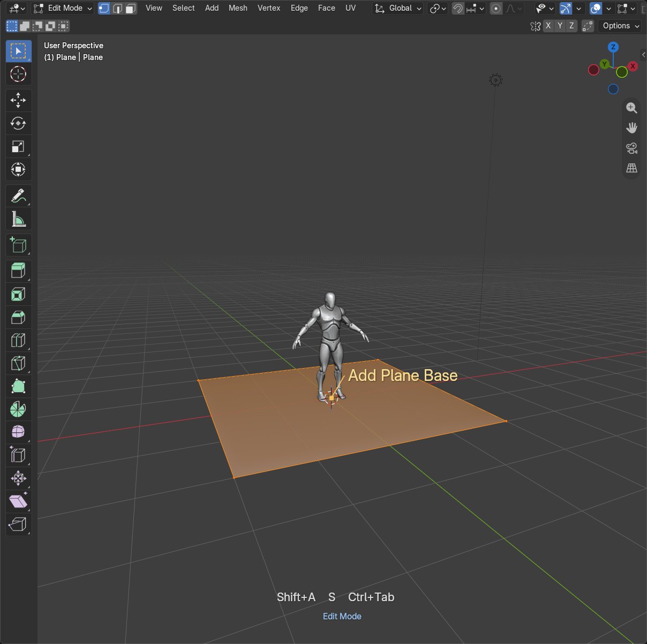This screenshot has width=647, height=644.
Task: Select the Annotate pencil tool
Action: 18,196
